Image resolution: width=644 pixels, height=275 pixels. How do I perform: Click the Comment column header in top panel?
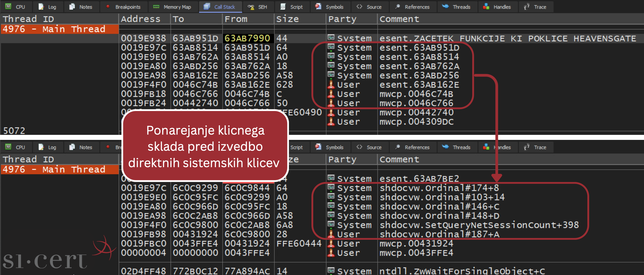coord(399,19)
